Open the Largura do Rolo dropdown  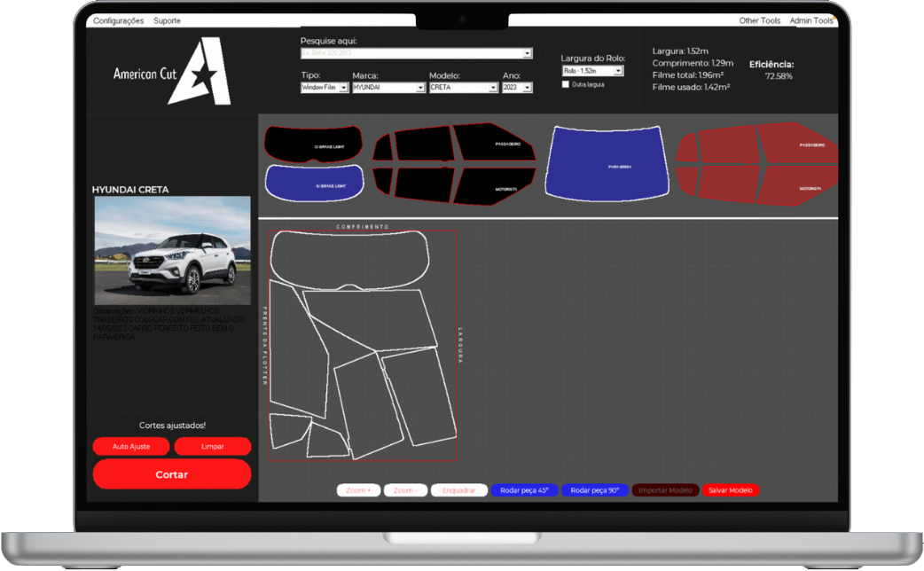click(x=592, y=71)
